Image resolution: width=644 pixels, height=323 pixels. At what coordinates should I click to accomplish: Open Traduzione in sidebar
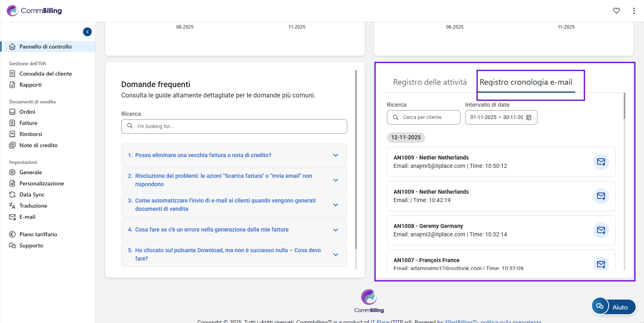tap(33, 206)
